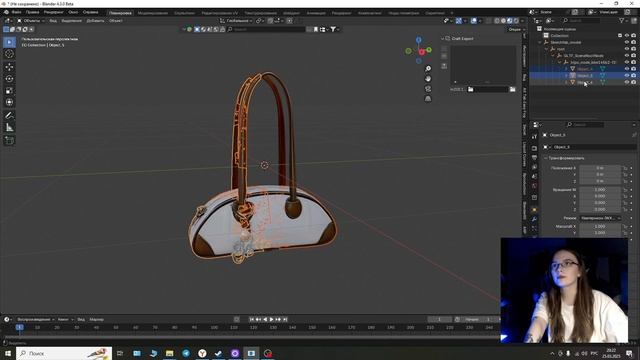Click the timeline play button

272,320
